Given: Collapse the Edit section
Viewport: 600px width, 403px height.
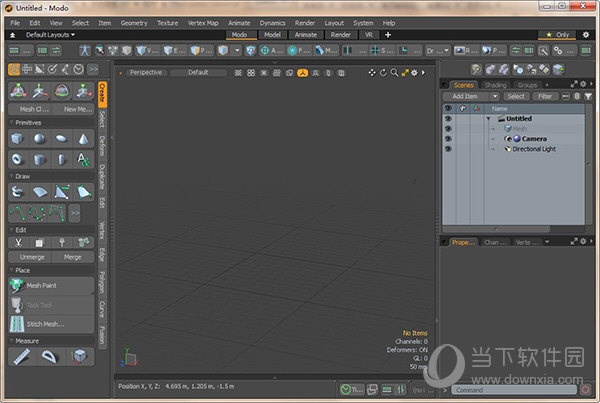Looking at the screenshot, I should (11, 230).
